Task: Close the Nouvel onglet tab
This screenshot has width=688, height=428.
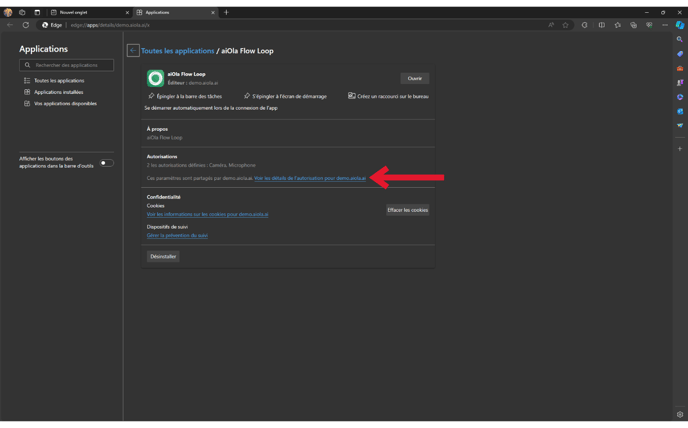Action: [127, 13]
